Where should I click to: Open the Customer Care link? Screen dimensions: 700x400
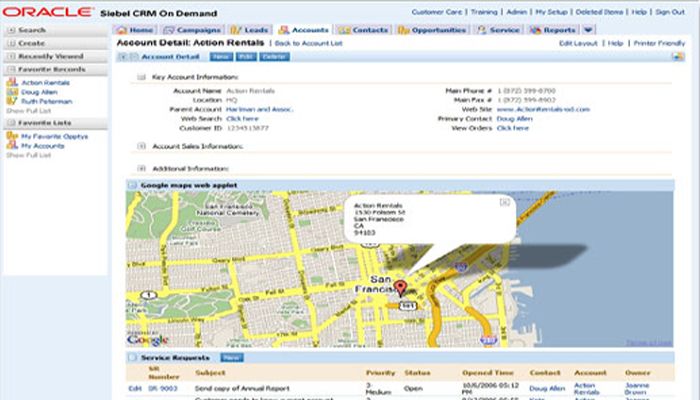437,12
